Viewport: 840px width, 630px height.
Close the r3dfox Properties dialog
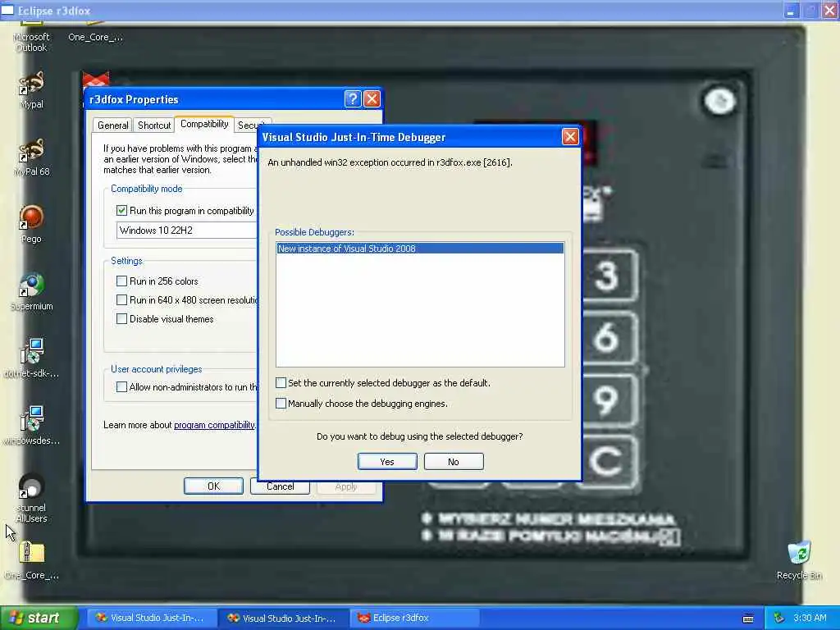click(372, 99)
